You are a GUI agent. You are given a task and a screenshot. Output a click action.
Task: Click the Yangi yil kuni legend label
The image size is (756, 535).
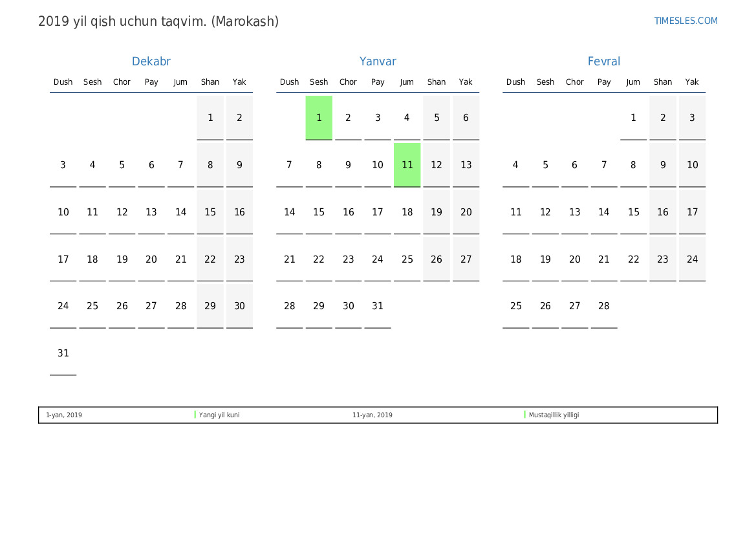point(219,415)
